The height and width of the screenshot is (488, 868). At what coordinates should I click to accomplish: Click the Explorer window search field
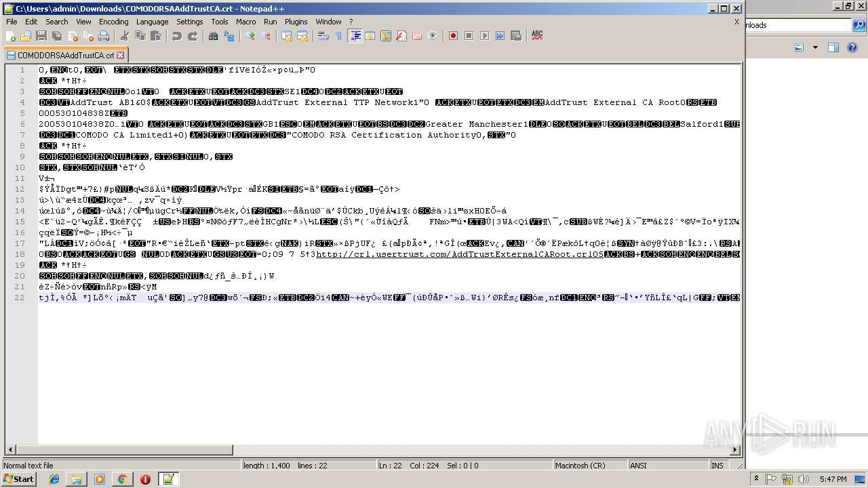click(x=798, y=25)
